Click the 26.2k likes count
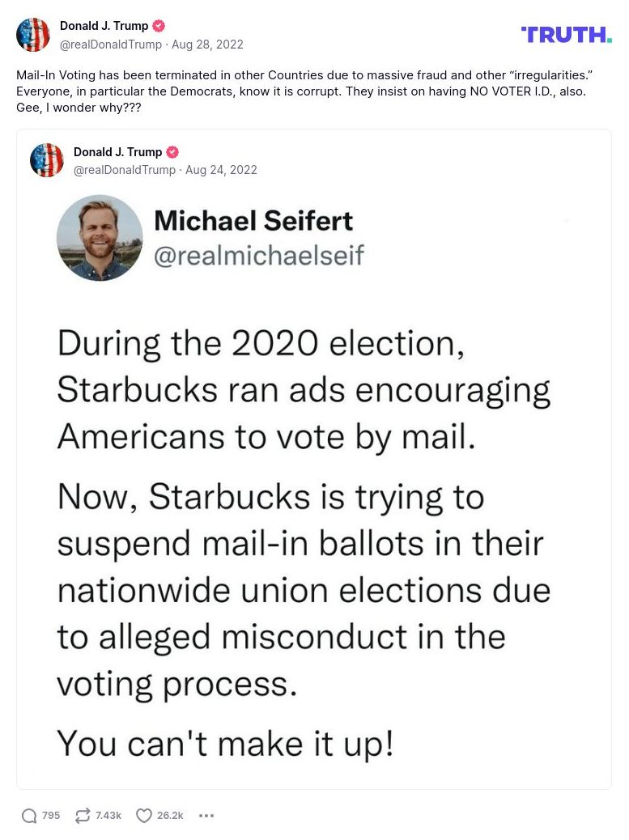Screen dimensions: 629x840 [x=170, y=816]
